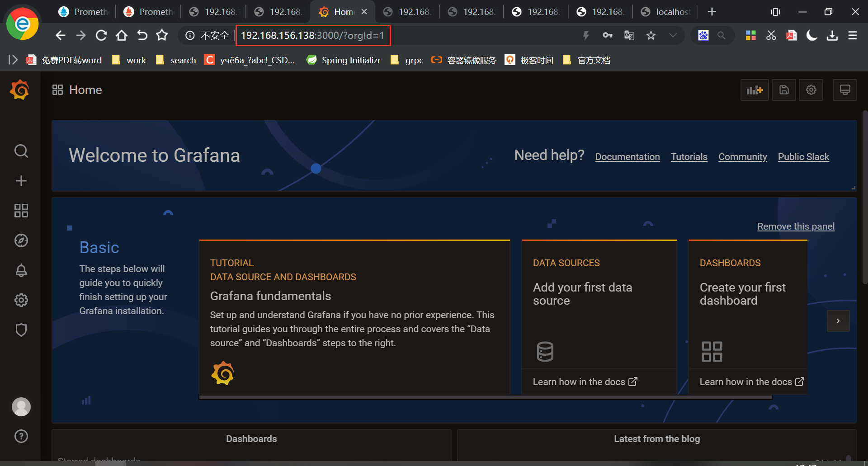Open Server Admin shield icon
The height and width of the screenshot is (466, 868).
pos(21,330)
